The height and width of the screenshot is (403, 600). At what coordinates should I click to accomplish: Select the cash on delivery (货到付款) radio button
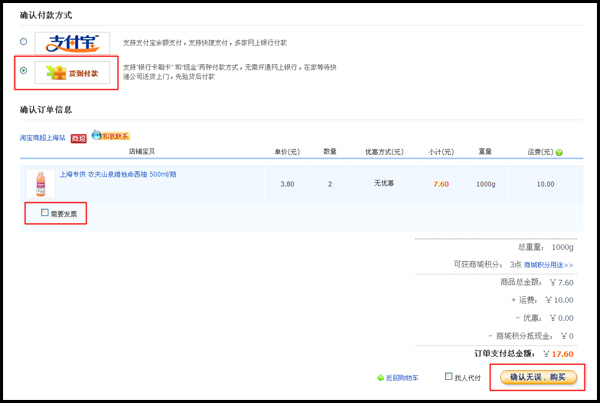pos(24,70)
